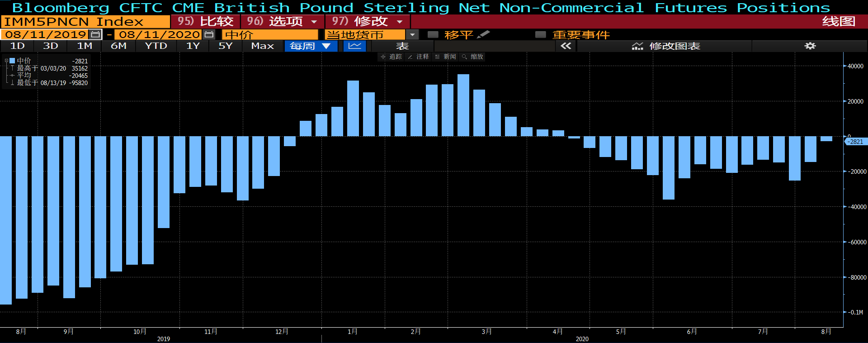Click the pencil icon next to 移平
The height and width of the screenshot is (343, 868).
tap(483, 34)
